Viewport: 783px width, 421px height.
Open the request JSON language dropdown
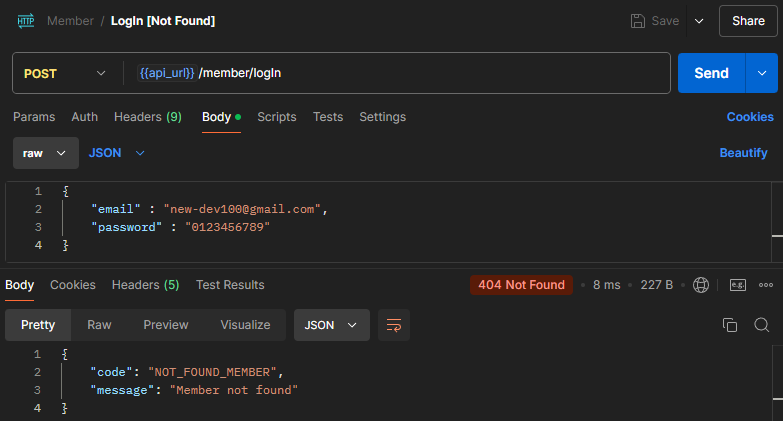tap(116, 153)
